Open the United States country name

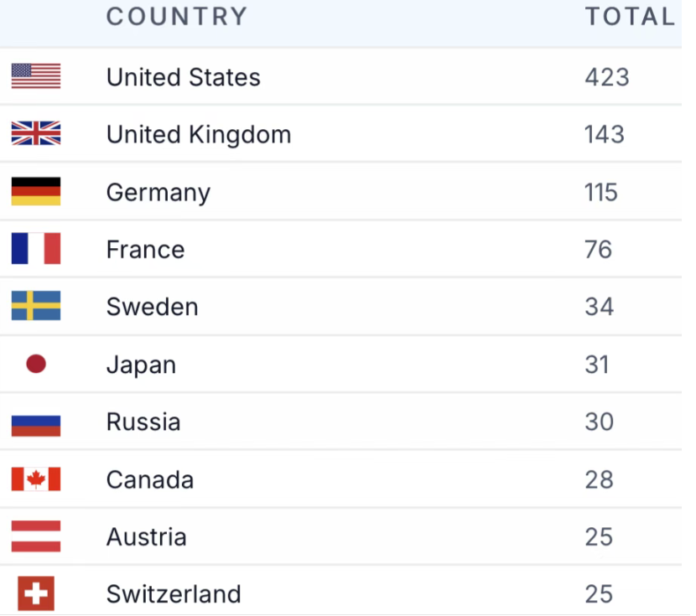pos(184,77)
